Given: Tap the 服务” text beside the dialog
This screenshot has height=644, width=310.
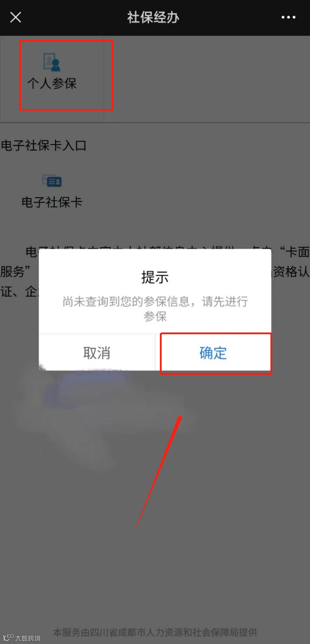Looking at the screenshot, I should [16, 272].
